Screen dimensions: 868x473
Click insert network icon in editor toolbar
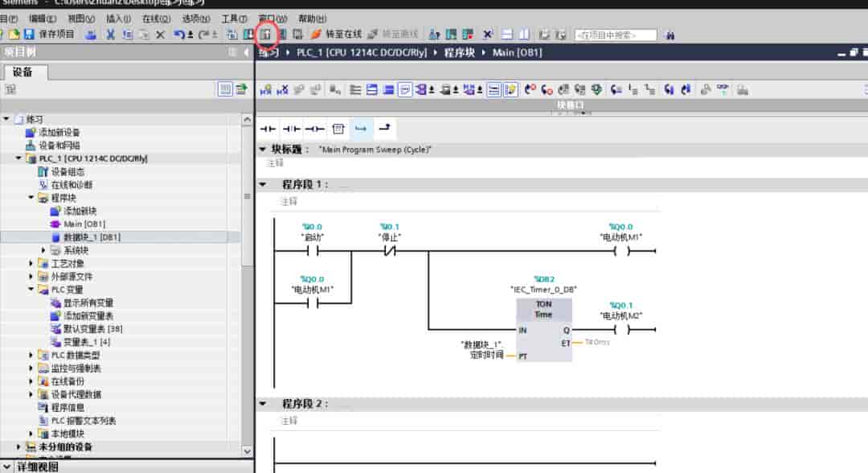(x=266, y=90)
